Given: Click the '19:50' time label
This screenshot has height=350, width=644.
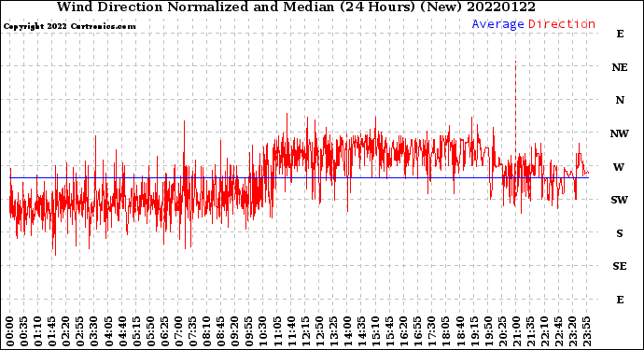Looking at the screenshot, I should coord(488,332).
